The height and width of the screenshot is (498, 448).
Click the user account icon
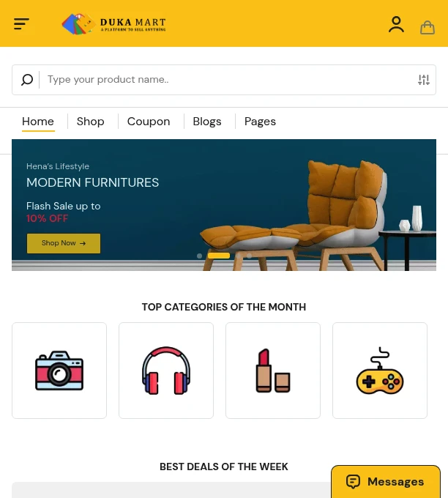pos(396,24)
